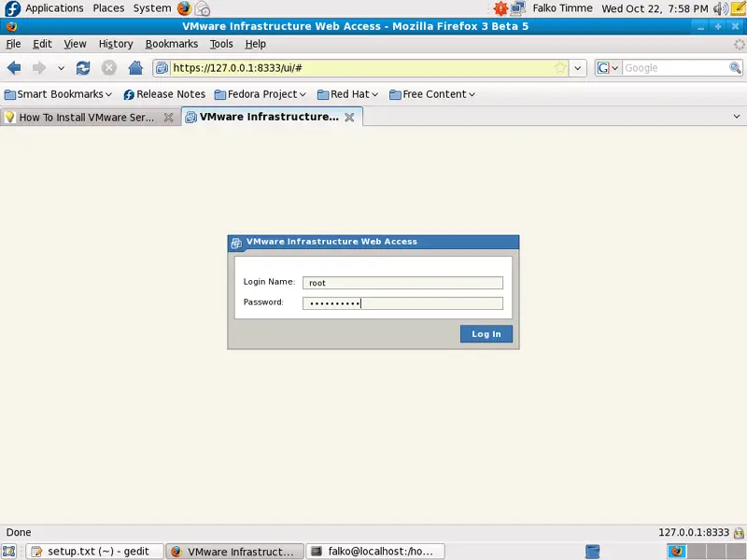Launch the mail client icon in top panel

click(x=203, y=8)
